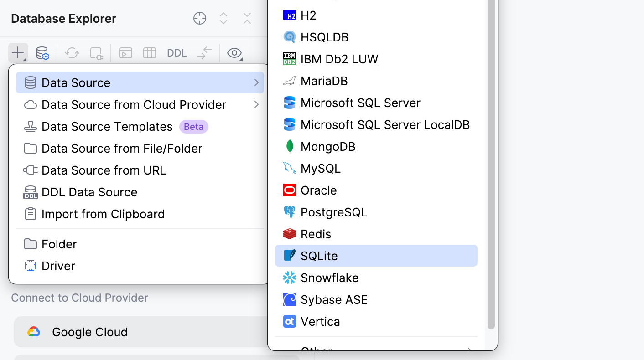Choose MongoDB database
The image size is (644, 360).
pos(376,146)
